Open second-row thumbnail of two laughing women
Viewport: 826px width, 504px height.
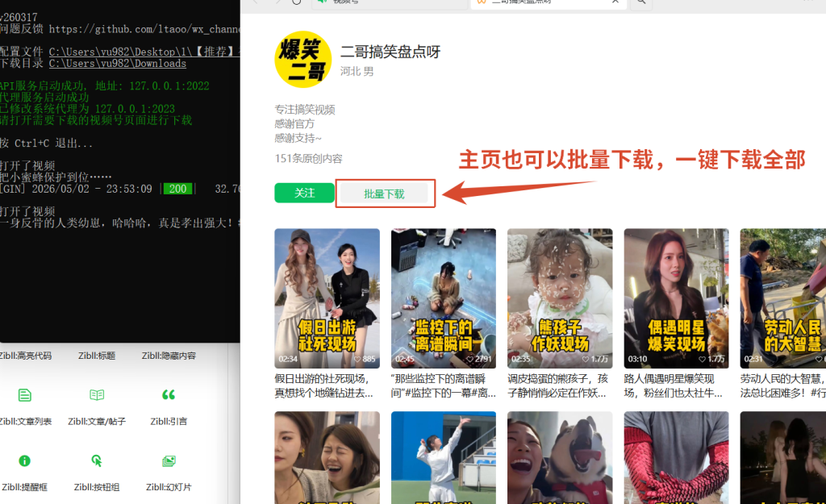[327, 458]
